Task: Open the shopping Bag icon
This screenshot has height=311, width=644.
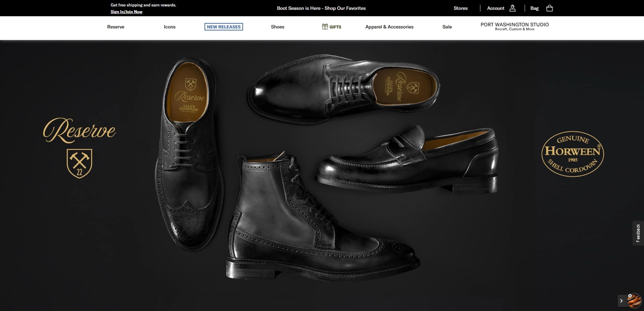Action: coord(550,8)
